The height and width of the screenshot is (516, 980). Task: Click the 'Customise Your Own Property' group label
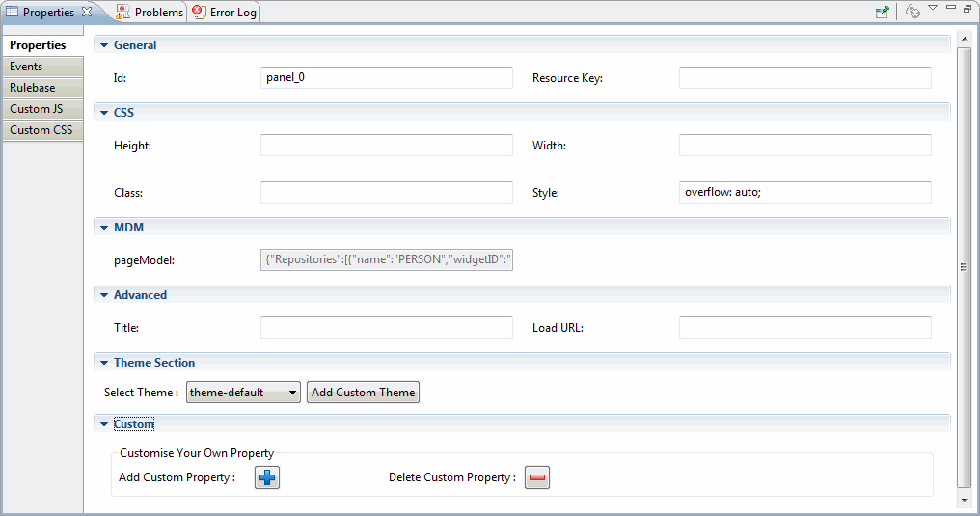coord(197,453)
